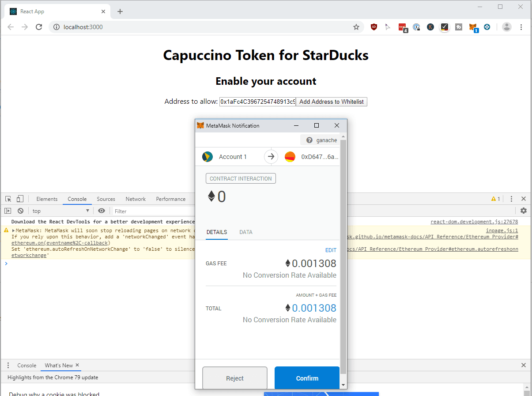Open the red extension with badge 4
This screenshot has height=396, width=532.
(402, 27)
